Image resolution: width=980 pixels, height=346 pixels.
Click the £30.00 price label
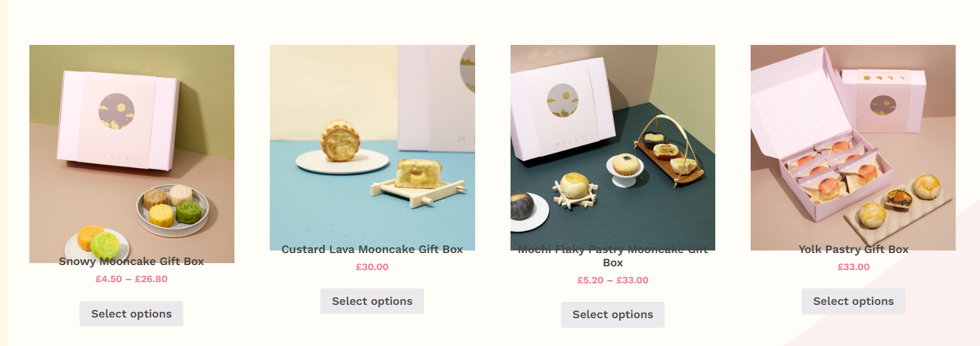coord(372,267)
